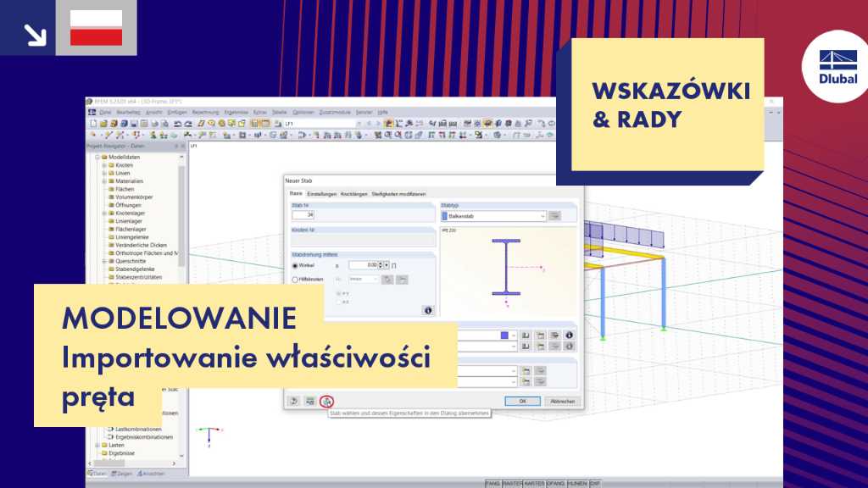Open the Balkenstab member type dropdown
The height and width of the screenshot is (488, 868).
click(493, 216)
